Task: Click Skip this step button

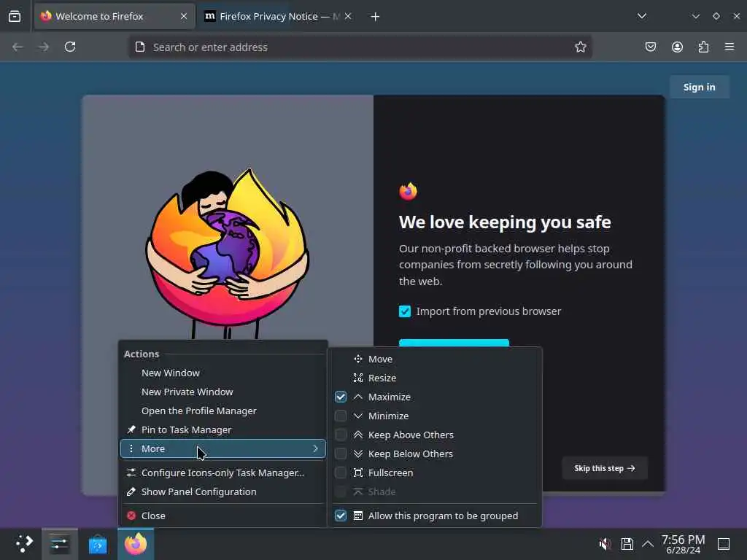Action: coord(605,469)
